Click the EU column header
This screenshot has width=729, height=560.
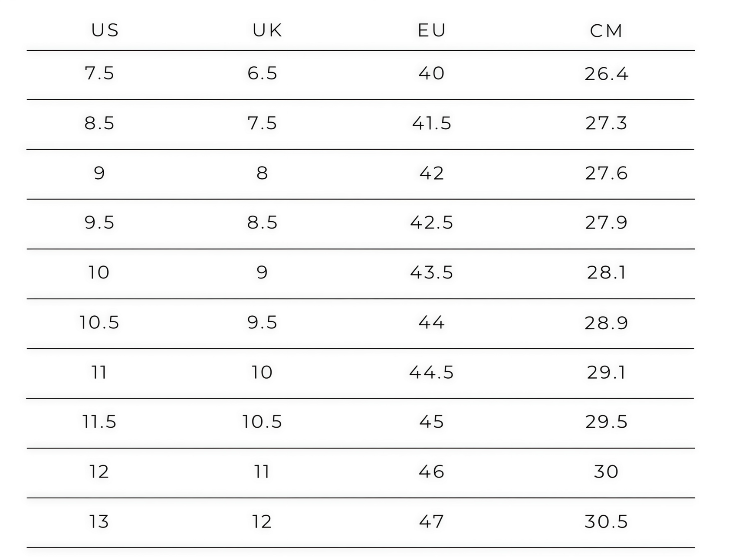pos(432,30)
